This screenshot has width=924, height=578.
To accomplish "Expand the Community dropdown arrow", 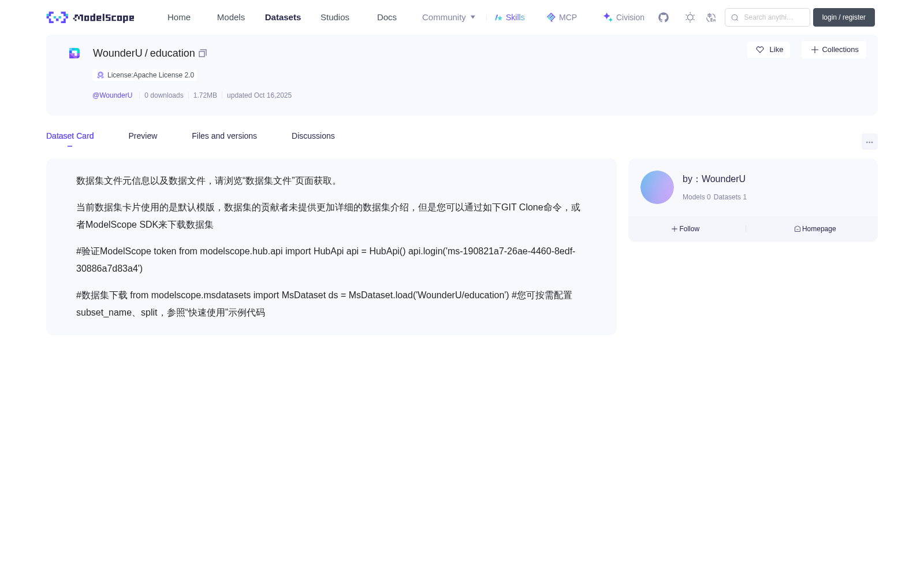I will coord(473,17).
